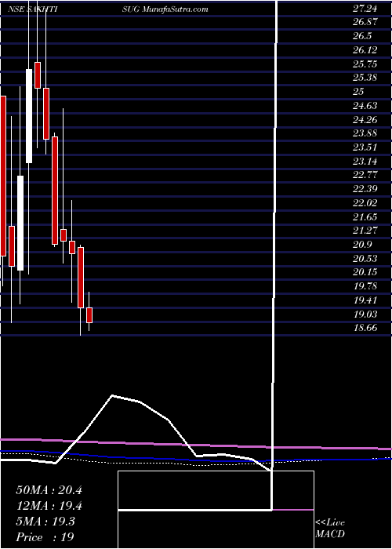Select the 21.65 price axis label

365,217
